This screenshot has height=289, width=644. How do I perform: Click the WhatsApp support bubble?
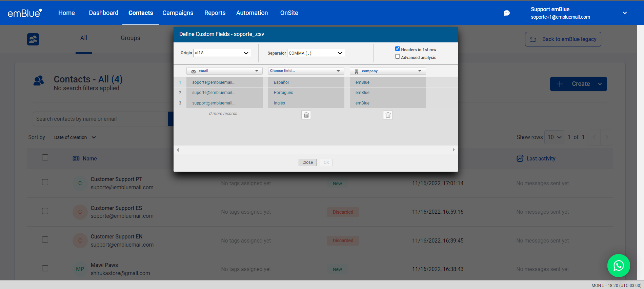pos(618,265)
